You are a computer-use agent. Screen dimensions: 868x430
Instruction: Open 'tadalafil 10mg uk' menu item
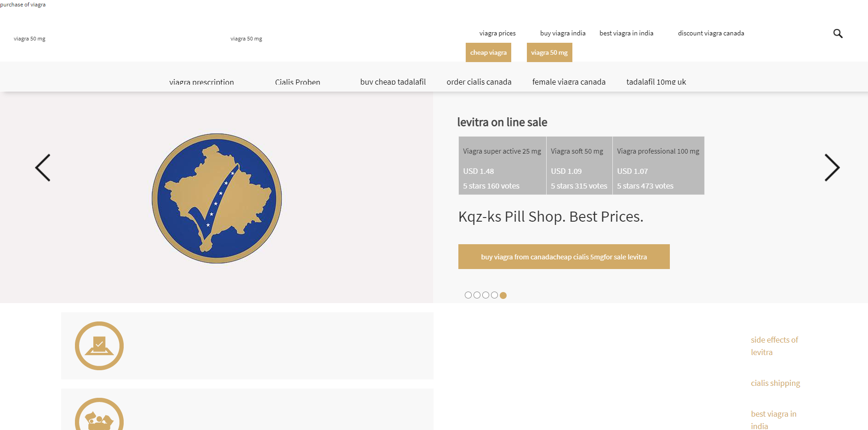[656, 82]
